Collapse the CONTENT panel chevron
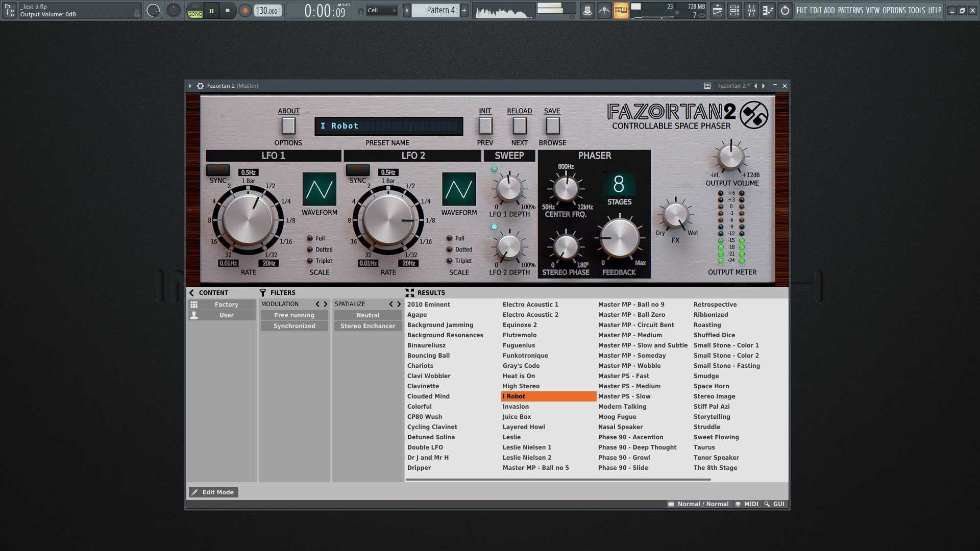Image resolution: width=980 pixels, height=551 pixels. click(x=192, y=293)
